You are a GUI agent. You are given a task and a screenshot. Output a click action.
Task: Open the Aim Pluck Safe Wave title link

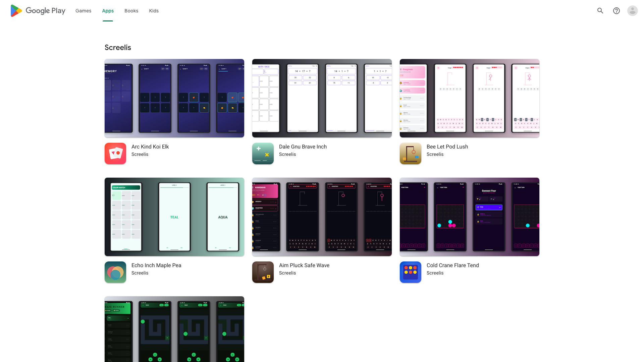(x=304, y=265)
